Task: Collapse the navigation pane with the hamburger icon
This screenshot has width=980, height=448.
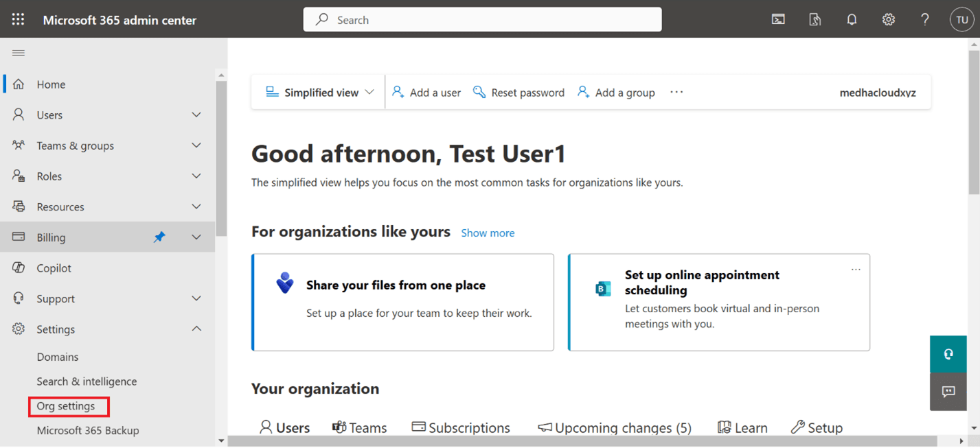Action: (x=18, y=52)
